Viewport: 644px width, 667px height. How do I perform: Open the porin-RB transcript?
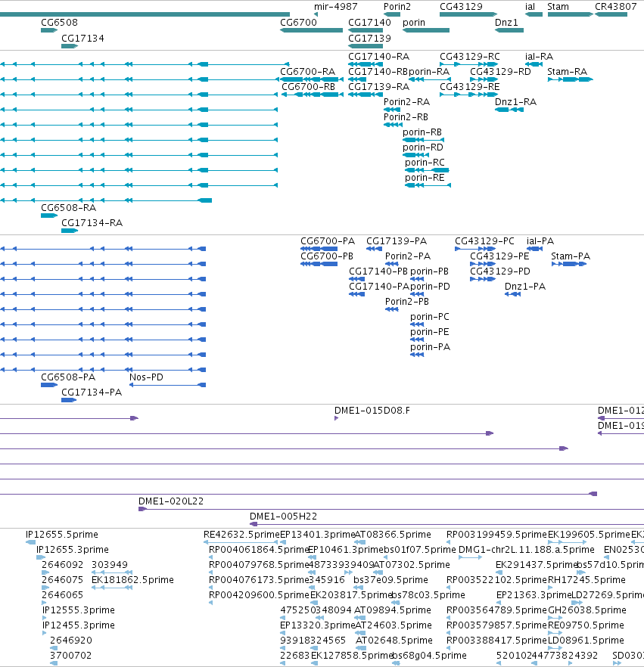[x=422, y=132]
